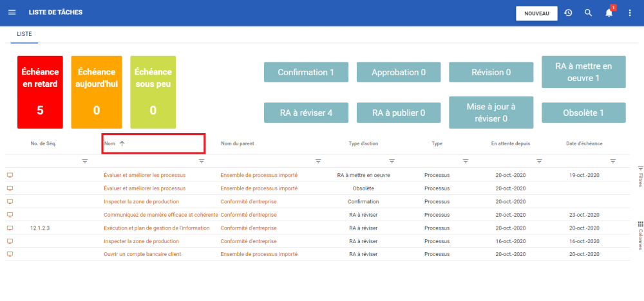Click the RA à mettre en oeuvre 1 button
The image size is (644, 301).
(583, 72)
